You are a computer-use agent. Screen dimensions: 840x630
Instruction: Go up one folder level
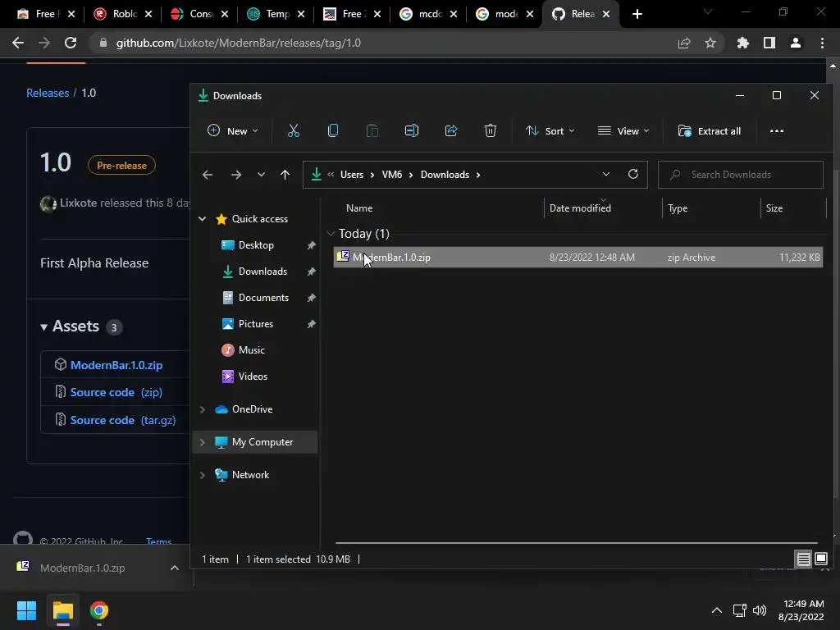point(285,175)
